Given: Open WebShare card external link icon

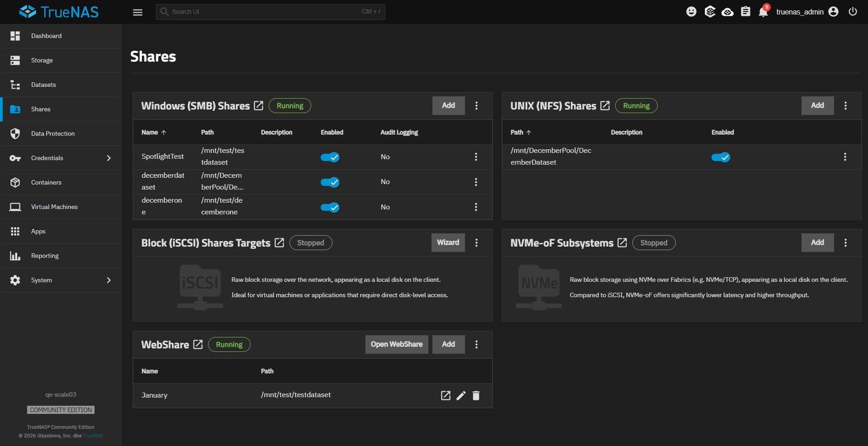Looking at the screenshot, I should [198, 344].
